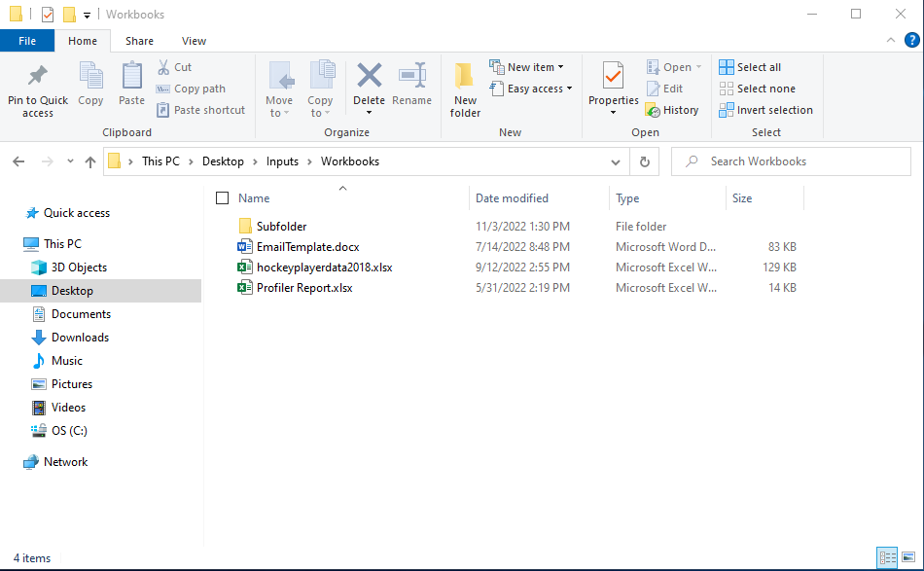Switch to the Home ribbon tab
The height and width of the screenshot is (571, 924).
[x=83, y=41]
